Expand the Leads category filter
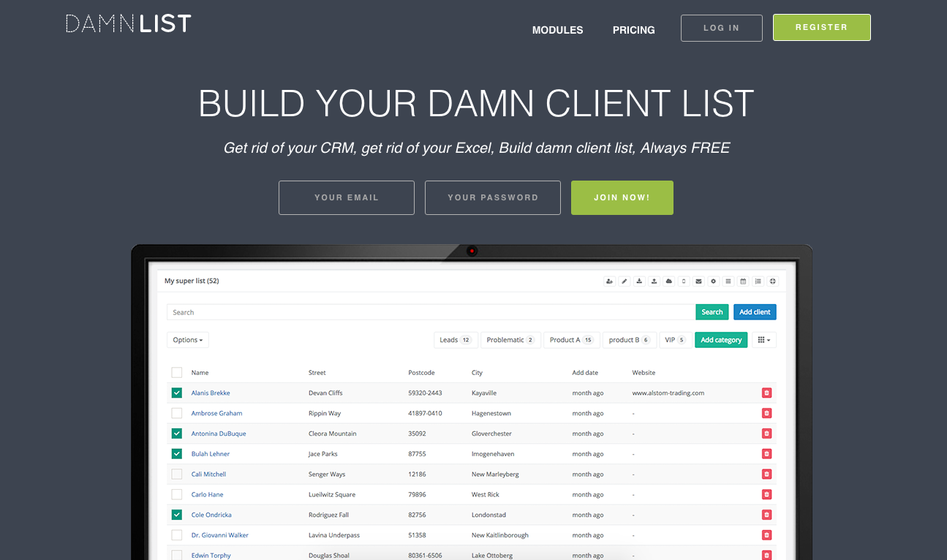Viewport: 947px width, 560px height. 456,339
